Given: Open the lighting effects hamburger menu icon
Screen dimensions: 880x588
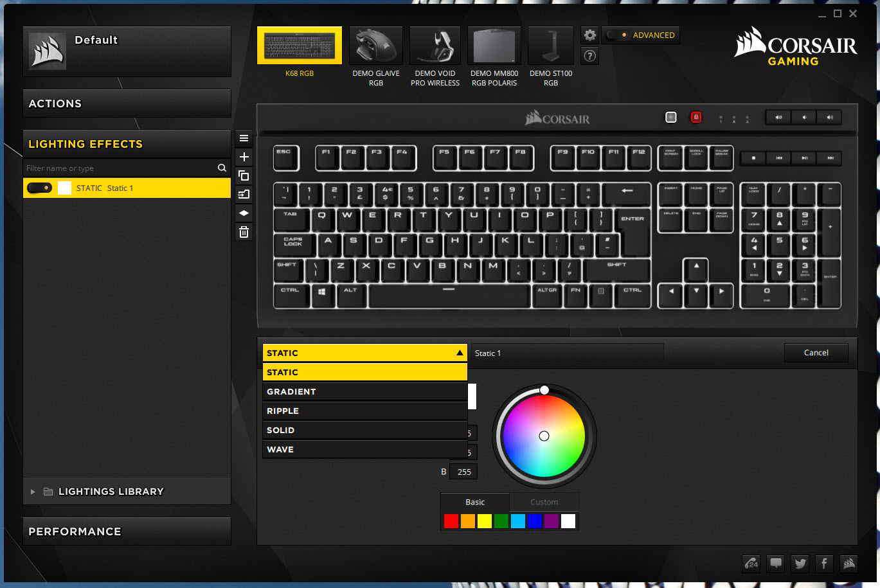Looking at the screenshot, I should (x=244, y=138).
